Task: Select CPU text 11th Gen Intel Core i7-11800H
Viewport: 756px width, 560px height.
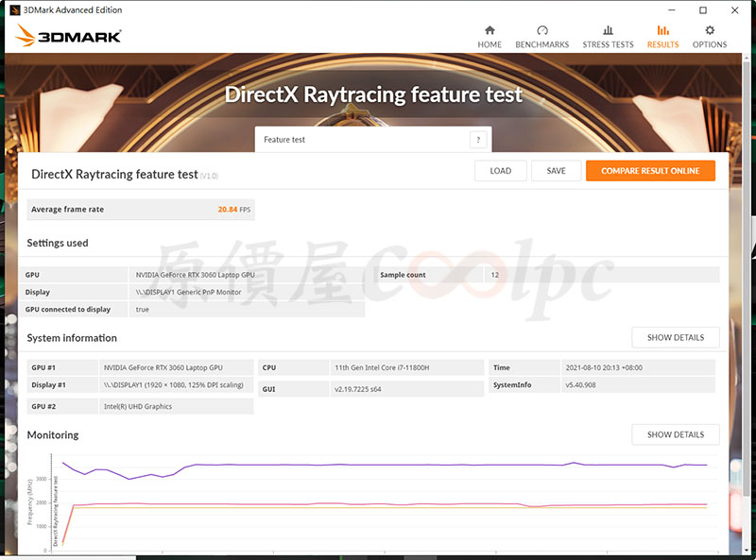Action: [x=382, y=367]
